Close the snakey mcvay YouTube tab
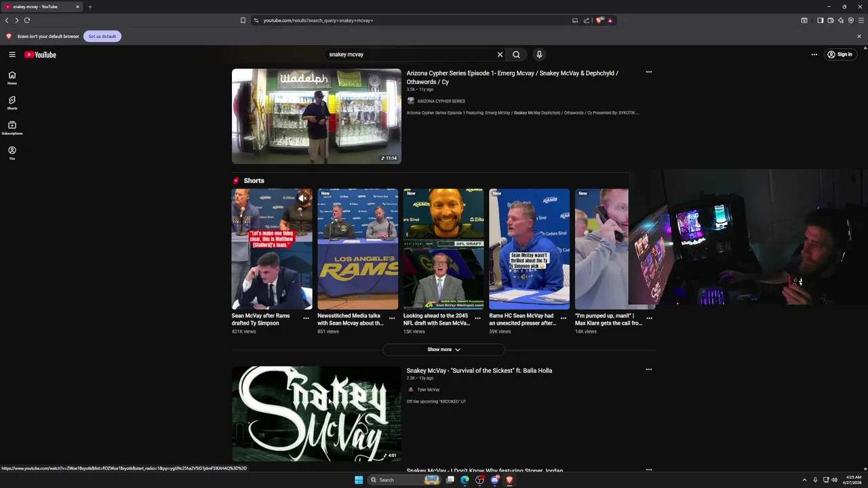Screen dimensions: 868x488 [x=77, y=7]
